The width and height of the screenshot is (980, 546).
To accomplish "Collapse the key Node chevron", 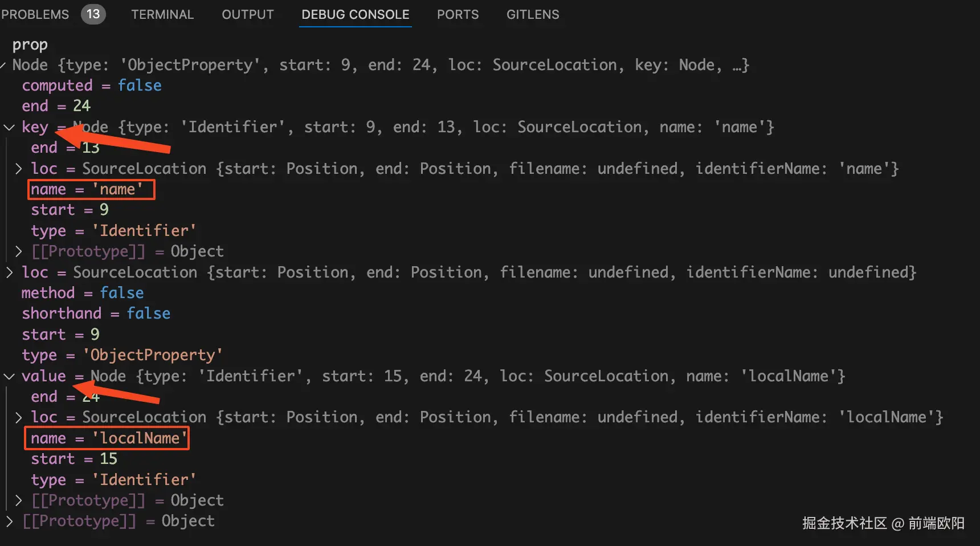I will (x=9, y=127).
